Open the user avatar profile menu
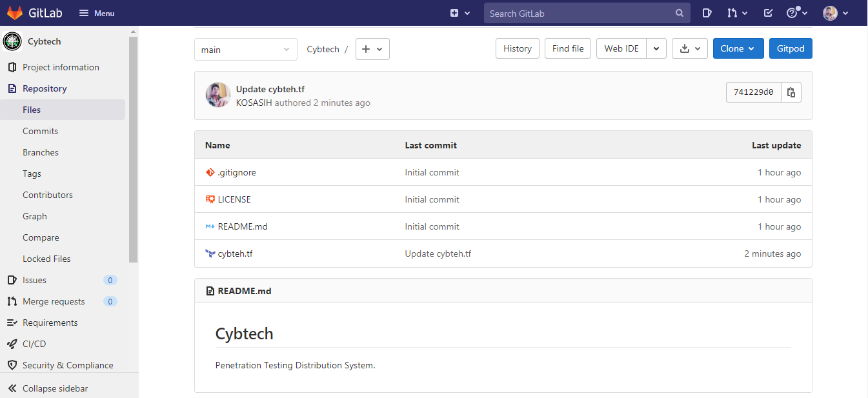The width and height of the screenshot is (868, 398). (x=835, y=13)
